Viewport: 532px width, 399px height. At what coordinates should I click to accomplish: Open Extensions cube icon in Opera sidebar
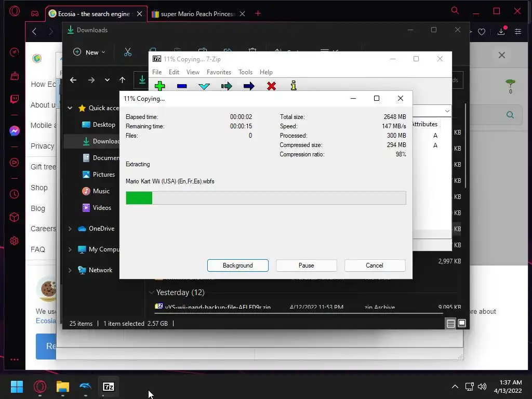[x=14, y=217]
